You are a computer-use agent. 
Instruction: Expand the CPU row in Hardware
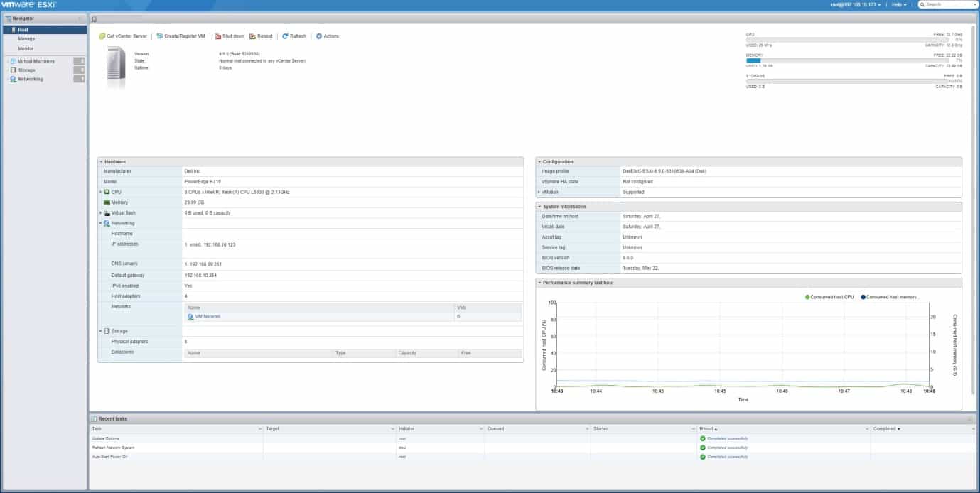pyautogui.click(x=101, y=192)
